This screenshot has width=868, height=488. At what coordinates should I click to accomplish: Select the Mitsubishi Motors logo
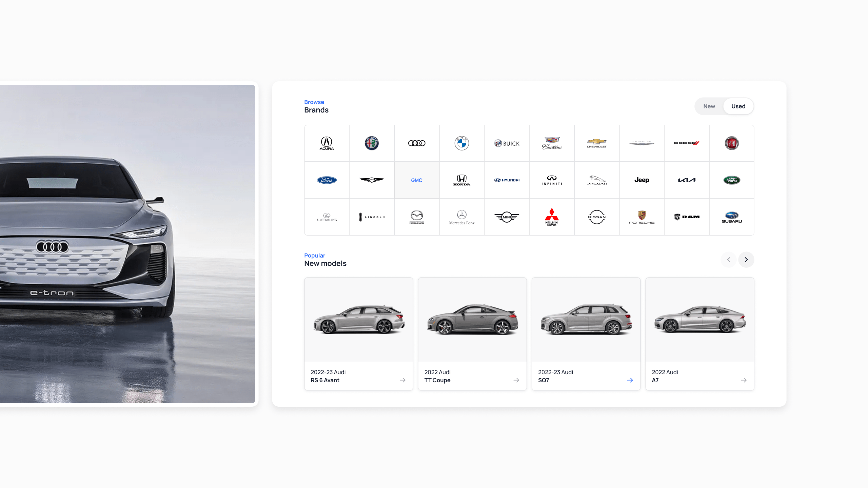552,217
